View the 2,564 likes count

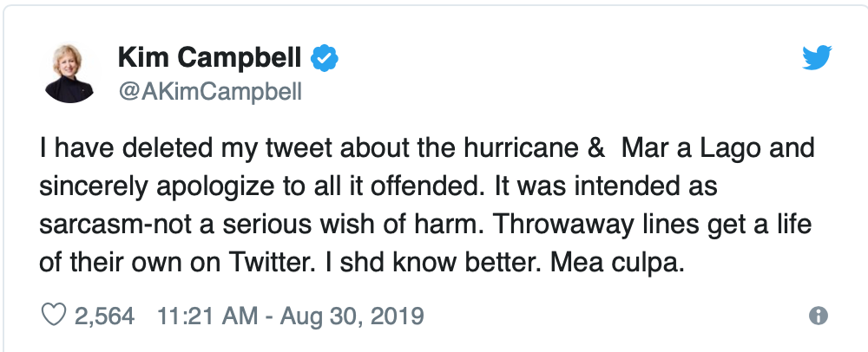click(105, 316)
